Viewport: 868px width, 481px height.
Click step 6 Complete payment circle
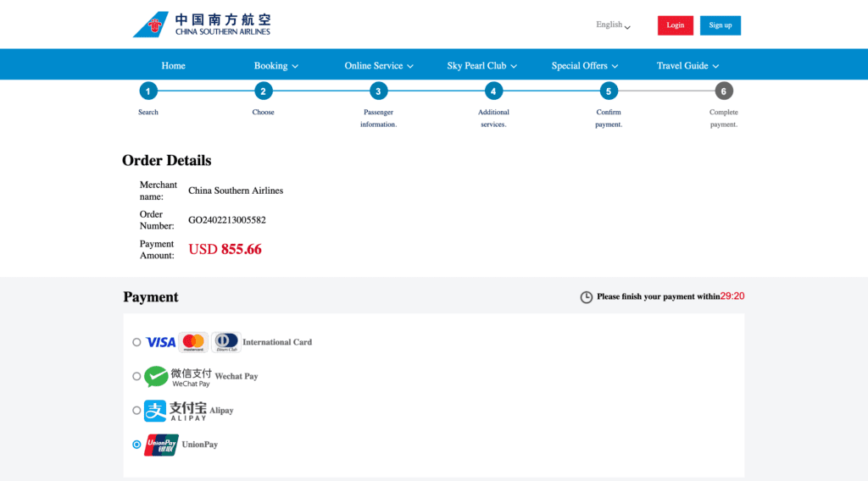[x=724, y=91]
